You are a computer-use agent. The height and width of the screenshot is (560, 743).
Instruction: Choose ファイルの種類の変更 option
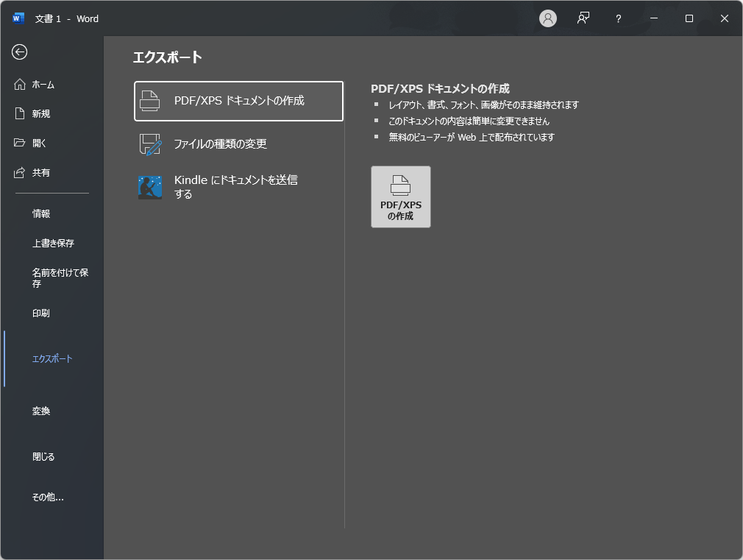[x=239, y=144]
